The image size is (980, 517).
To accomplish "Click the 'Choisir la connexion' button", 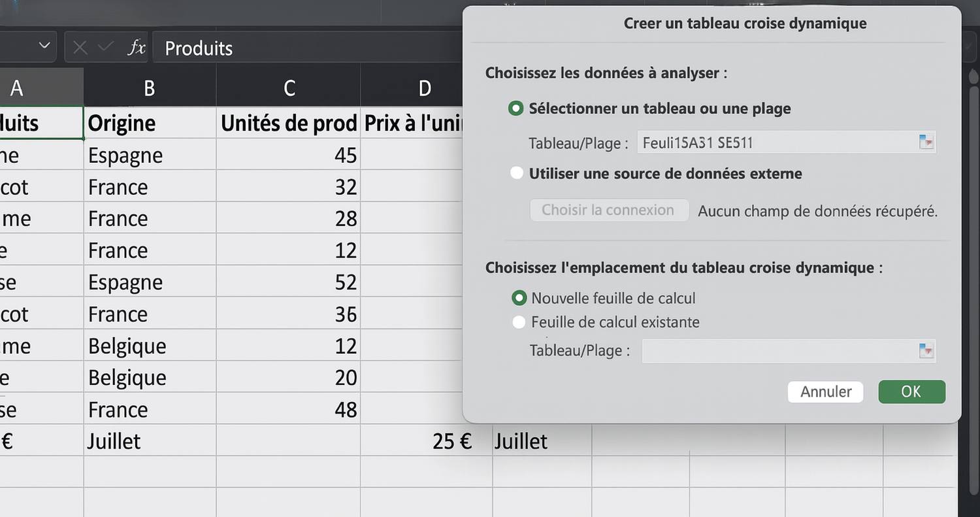I will coord(609,210).
